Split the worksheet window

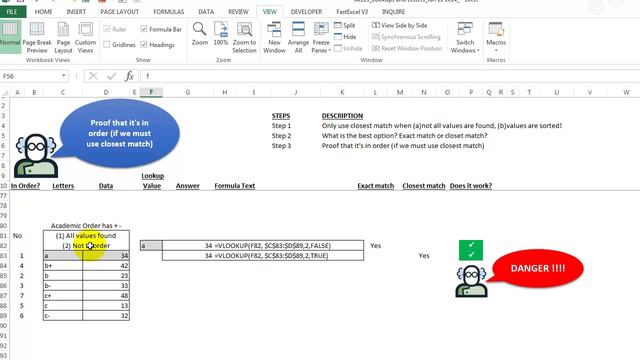pyautogui.click(x=344, y=25)
